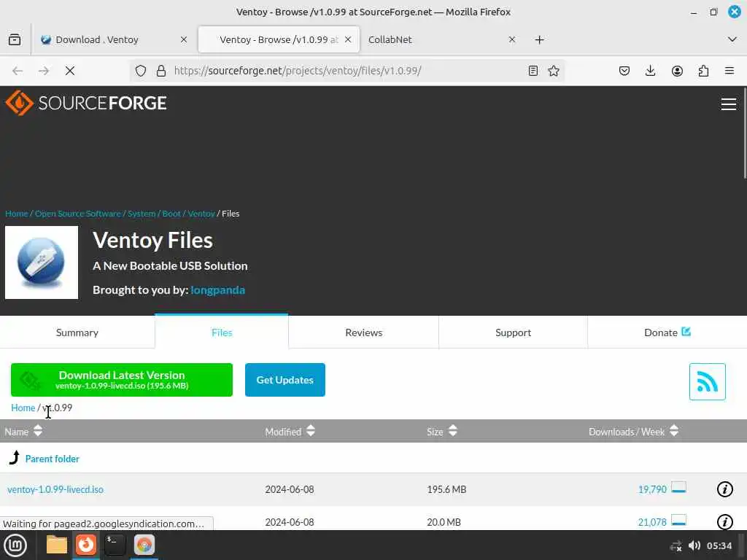The height and width of the screenshot is (560, 747).
Task: Open the Firefox account icon
Action: pos(677,71)
